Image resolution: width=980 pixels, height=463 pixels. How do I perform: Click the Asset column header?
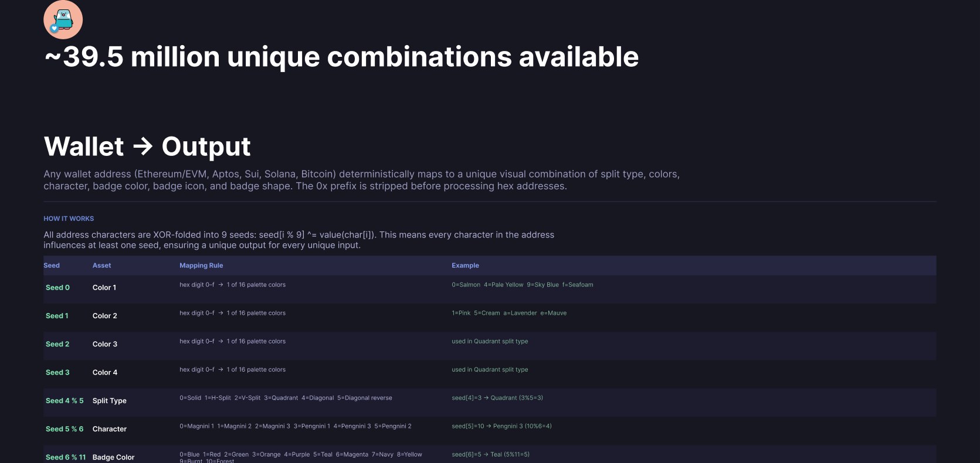[101, 265]
